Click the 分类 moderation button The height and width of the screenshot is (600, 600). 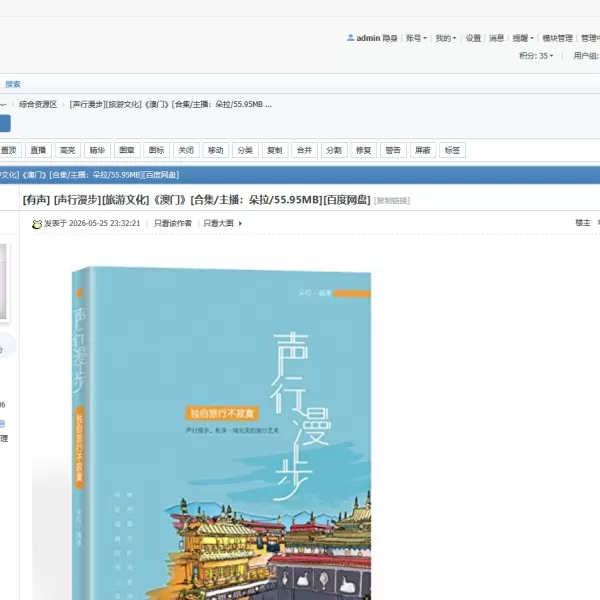pos(245,150)
